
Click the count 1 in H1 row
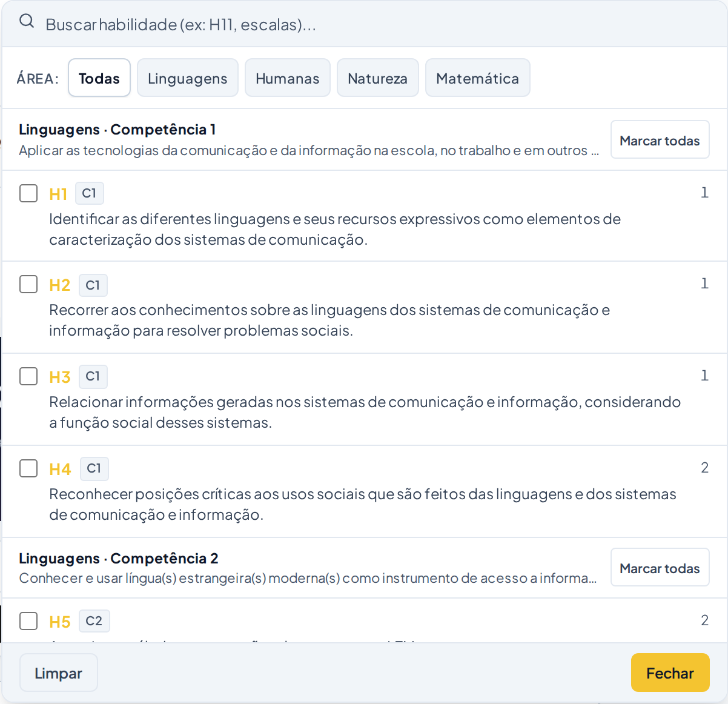[x=704, y=193]
